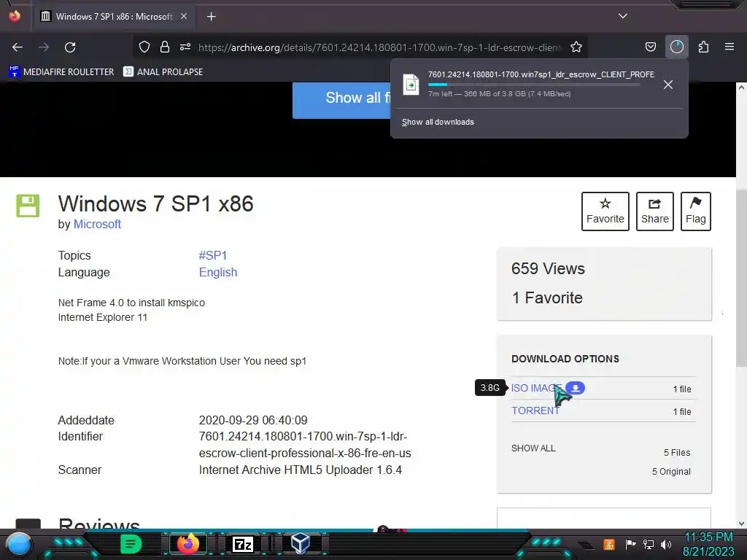This screenshot has height=560, width=747.
Task: Open the Microsoft creator link
Action: 97,225
